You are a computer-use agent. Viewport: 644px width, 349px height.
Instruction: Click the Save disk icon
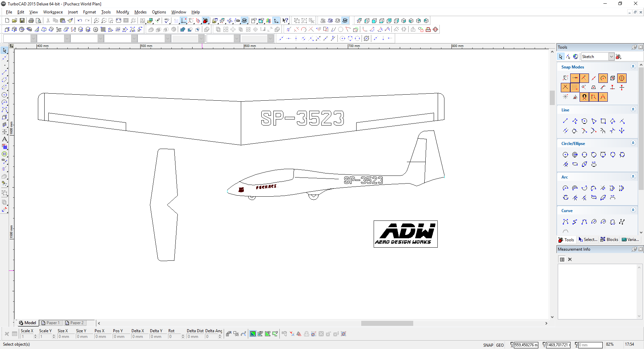coord(22,21)
